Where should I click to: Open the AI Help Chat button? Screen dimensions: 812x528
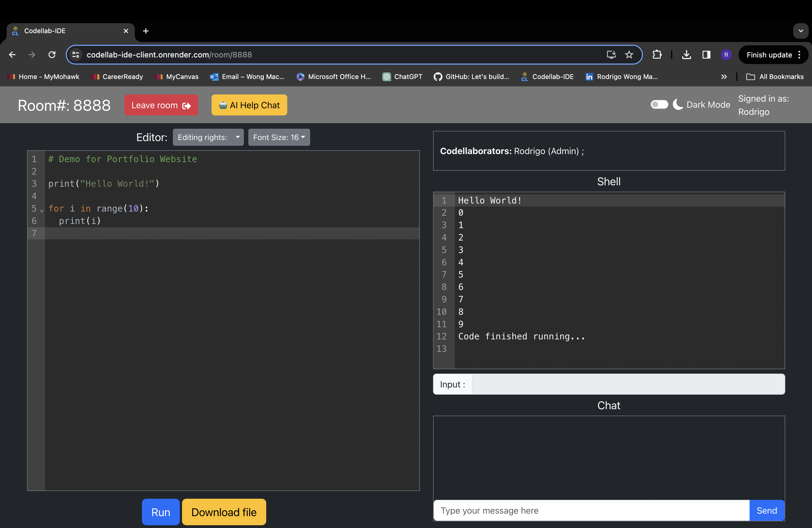pos(249,105)
